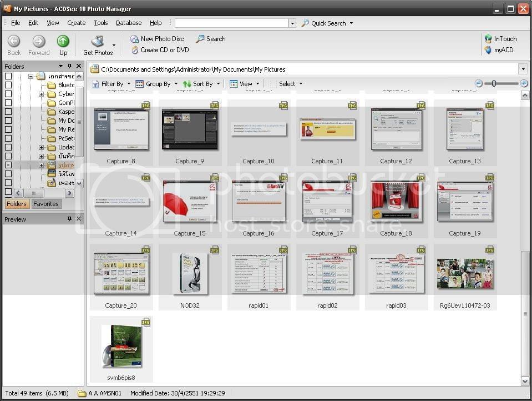Open the Edit menu

(33, 23)
